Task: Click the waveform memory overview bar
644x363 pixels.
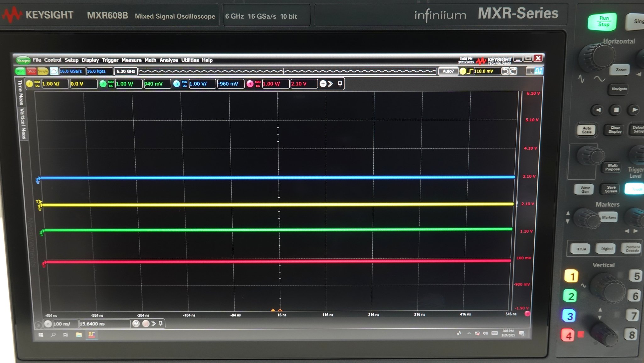Action: pyautogui.click(x=287, y=71)
